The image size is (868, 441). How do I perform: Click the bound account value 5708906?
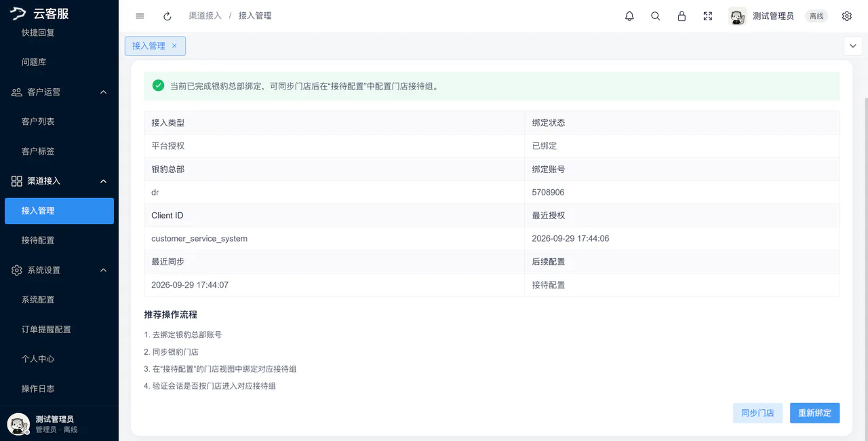tap(549, 193)
